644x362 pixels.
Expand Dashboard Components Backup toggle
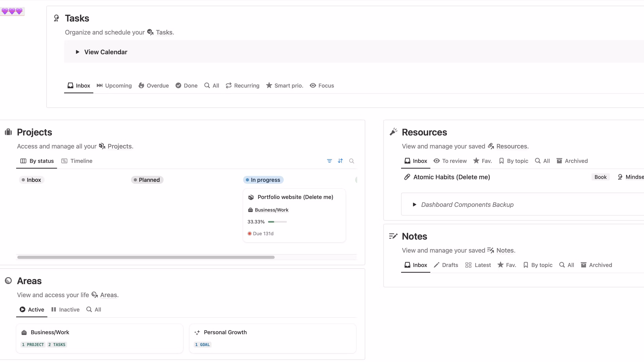(415, 205)
